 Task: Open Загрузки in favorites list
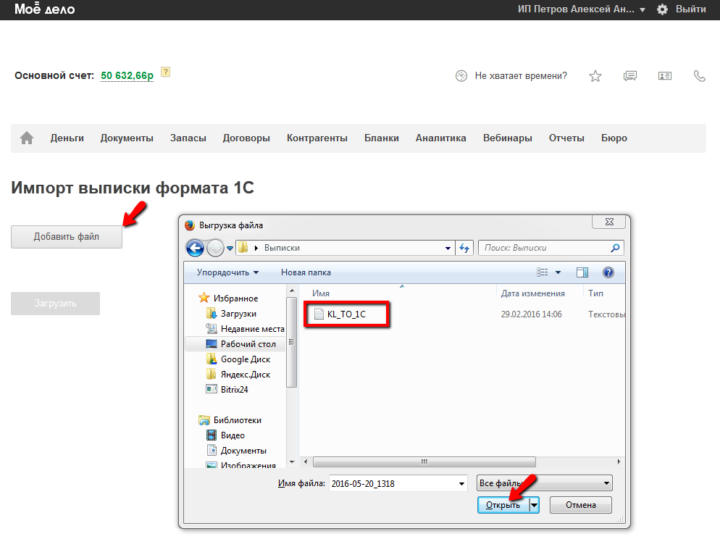238,314
